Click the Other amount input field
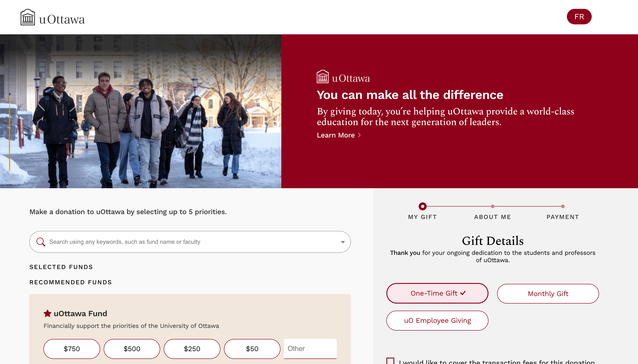638x364 pixels. click(310, 349)
